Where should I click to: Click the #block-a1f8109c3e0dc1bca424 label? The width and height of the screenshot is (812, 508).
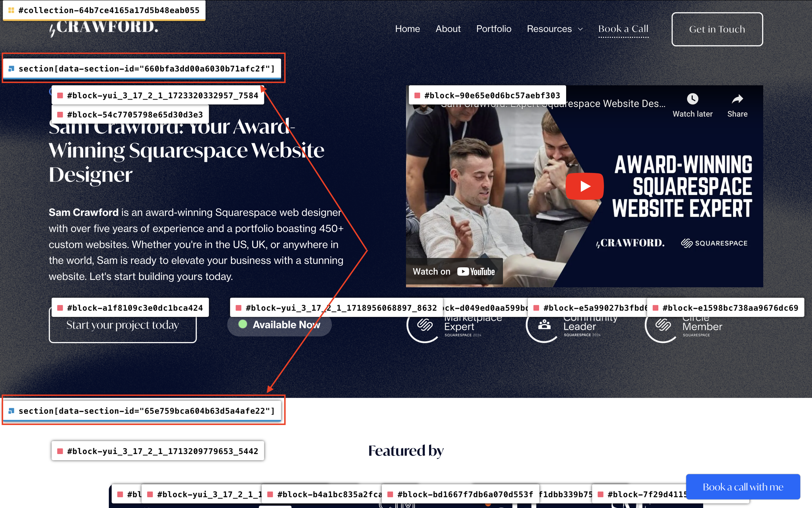[x=130, y=308]
